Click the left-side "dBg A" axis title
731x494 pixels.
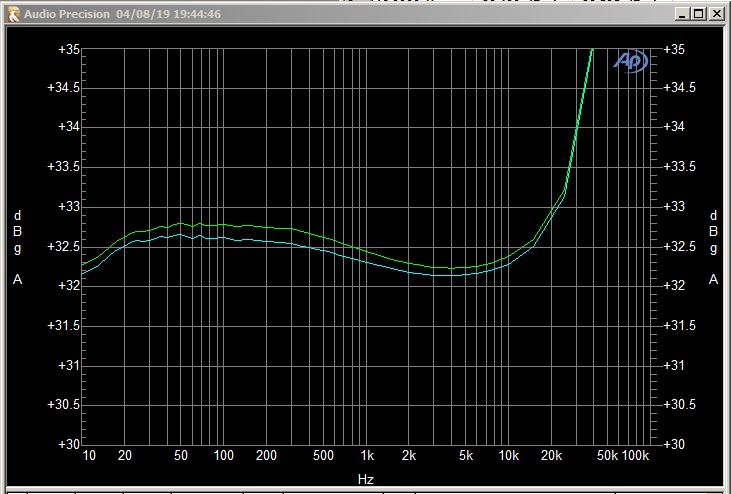coord(17,247)
